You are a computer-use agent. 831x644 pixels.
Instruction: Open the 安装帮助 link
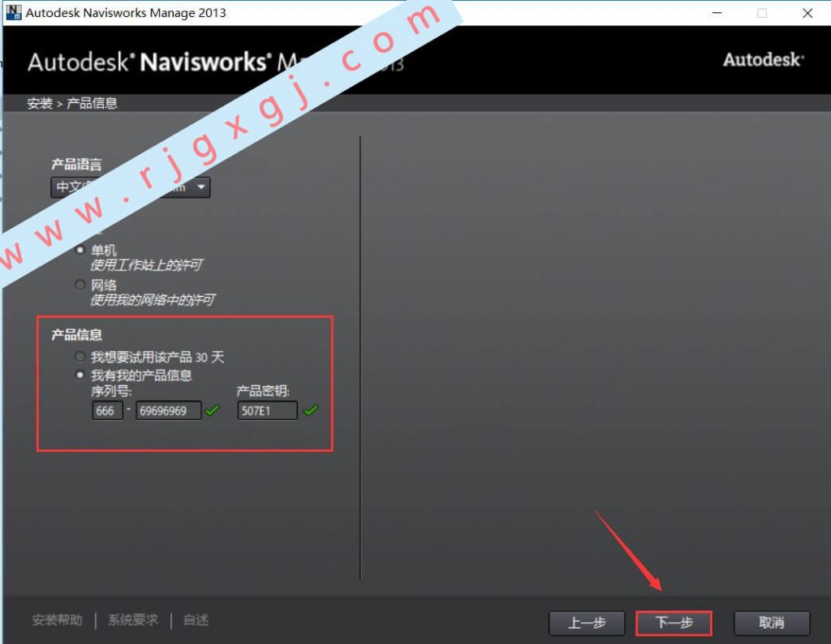point(58,620)
